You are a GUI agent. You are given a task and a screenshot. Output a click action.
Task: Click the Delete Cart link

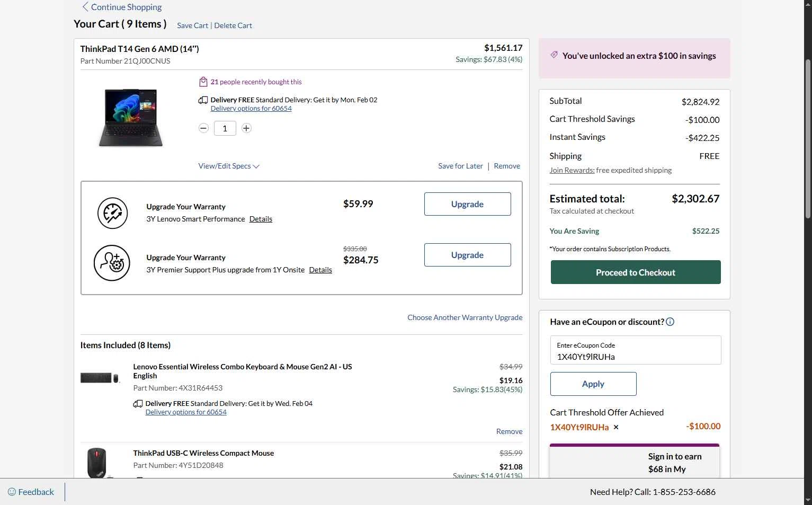coord(233,25)
